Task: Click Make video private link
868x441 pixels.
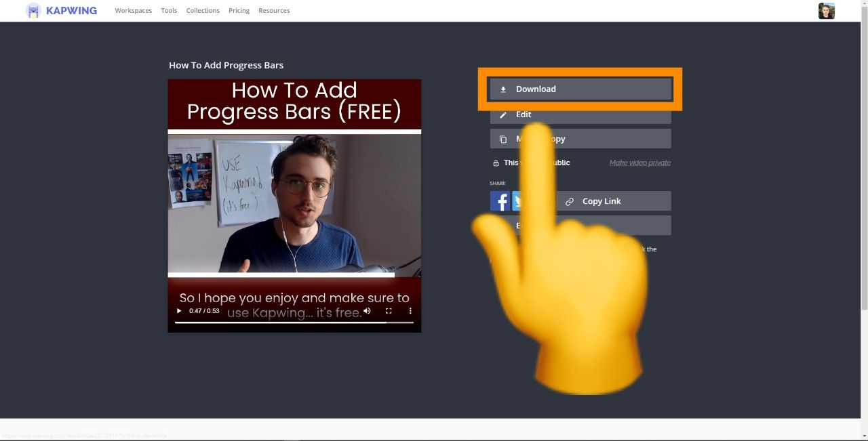Action: 639,163
